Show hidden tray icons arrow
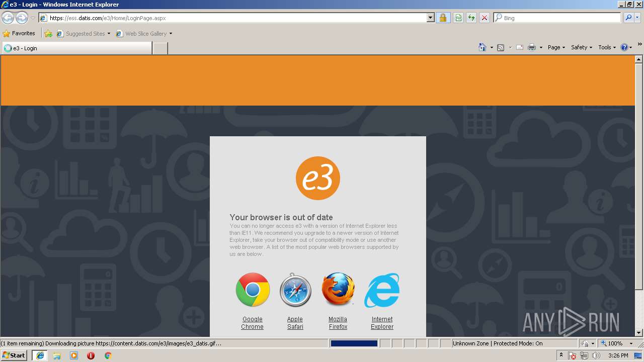 point(561,355)
